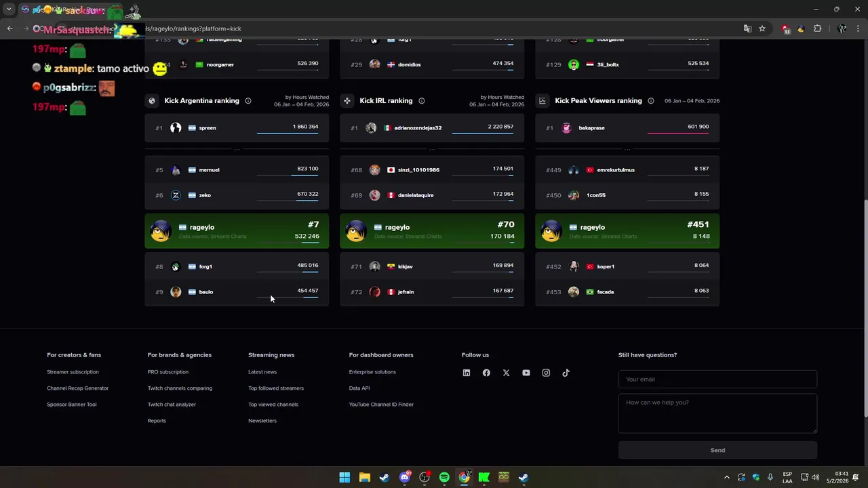The image size is (868, 488).
Task: Open the Windows Start button
Action: (344, 477)
